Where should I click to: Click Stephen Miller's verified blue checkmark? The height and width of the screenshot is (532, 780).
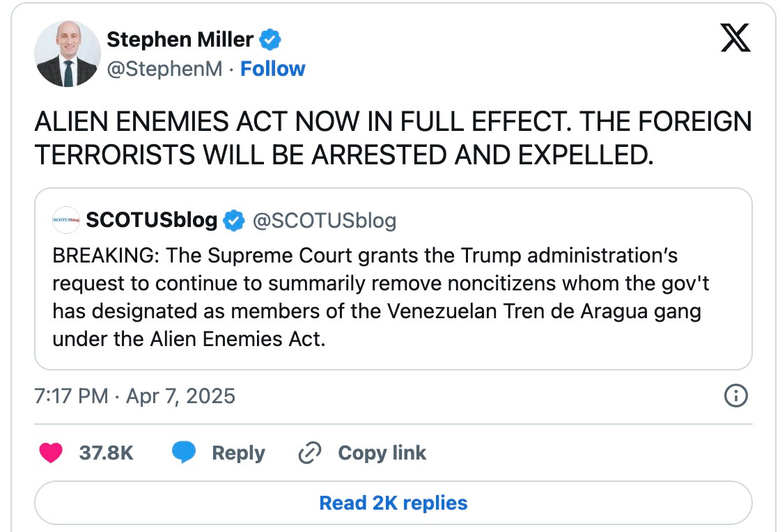(x=270, y=40)
